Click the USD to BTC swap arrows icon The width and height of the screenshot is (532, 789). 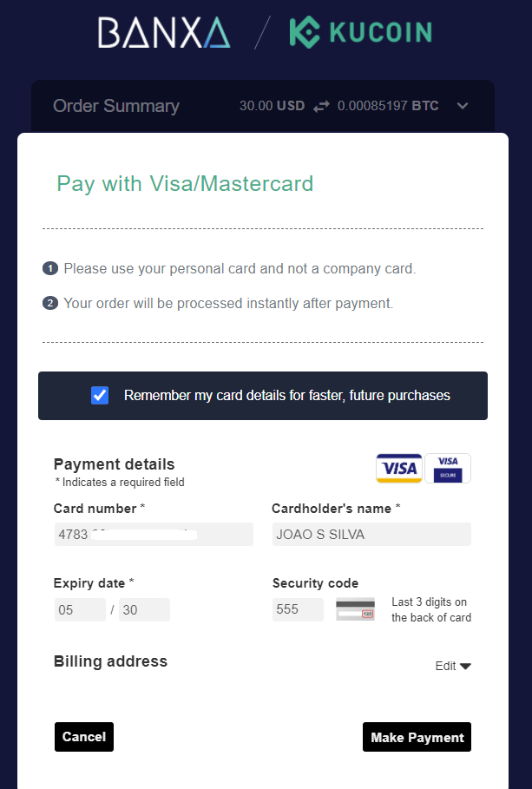click(321, 106)
